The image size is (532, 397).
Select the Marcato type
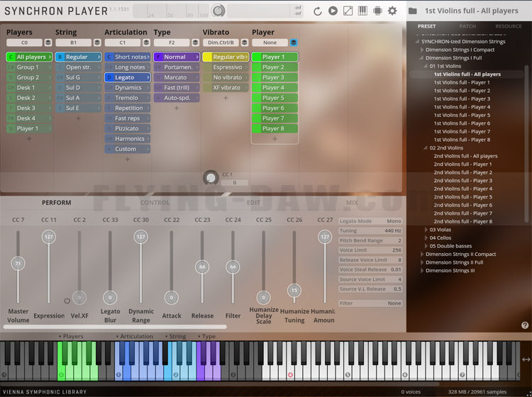point(177,77)
